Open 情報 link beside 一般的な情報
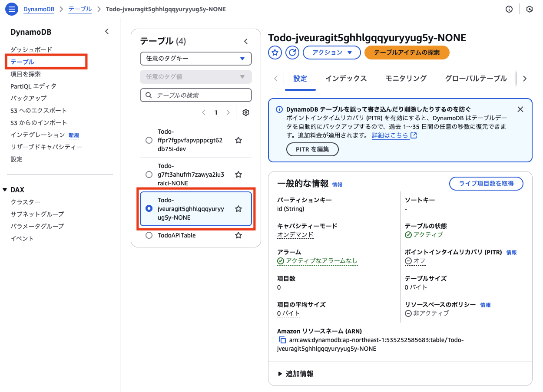This screenshot has width=543, height=392. point(337,184)
